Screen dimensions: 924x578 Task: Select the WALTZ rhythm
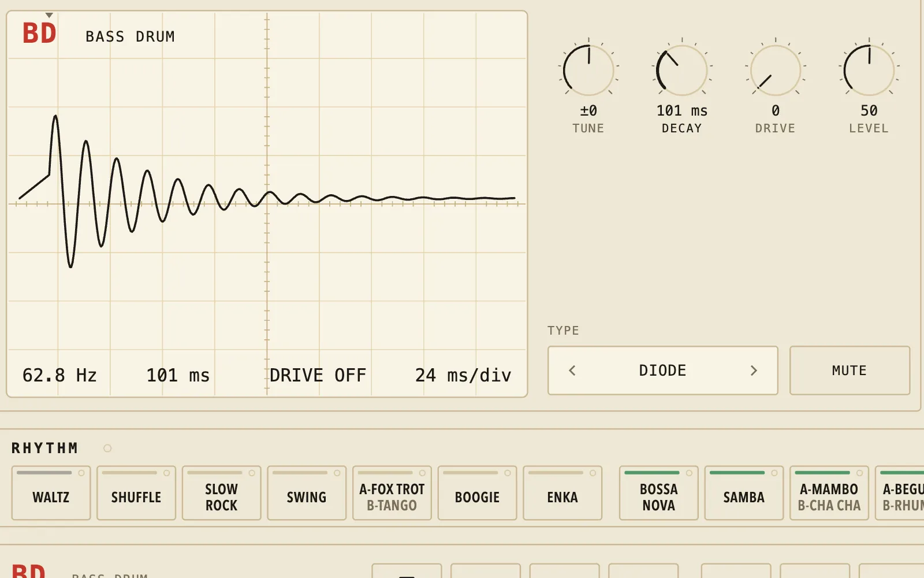pyautogui.click(x=51, y=493)
